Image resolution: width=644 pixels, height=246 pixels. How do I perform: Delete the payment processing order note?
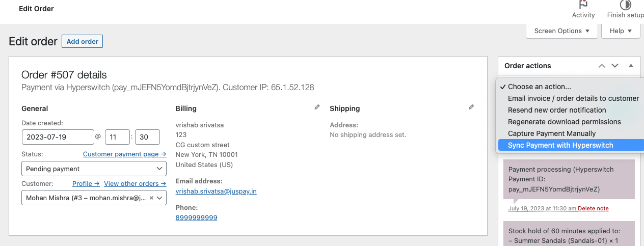click(x=593, y=208)
